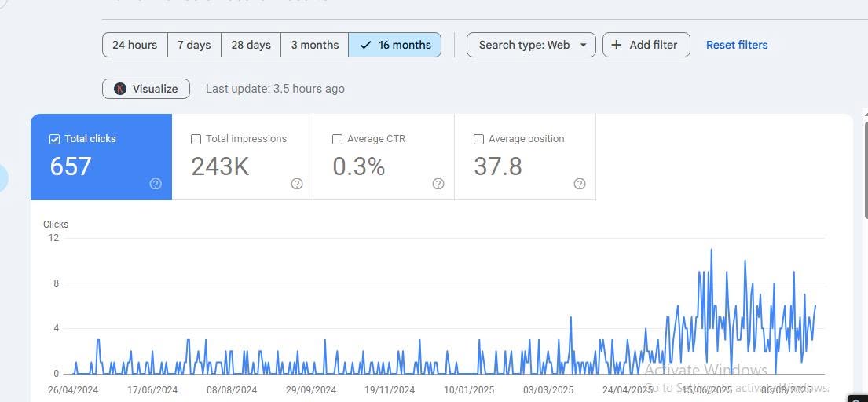
Task: Open help icon on Total impressions card
Action: pos(297,185)
